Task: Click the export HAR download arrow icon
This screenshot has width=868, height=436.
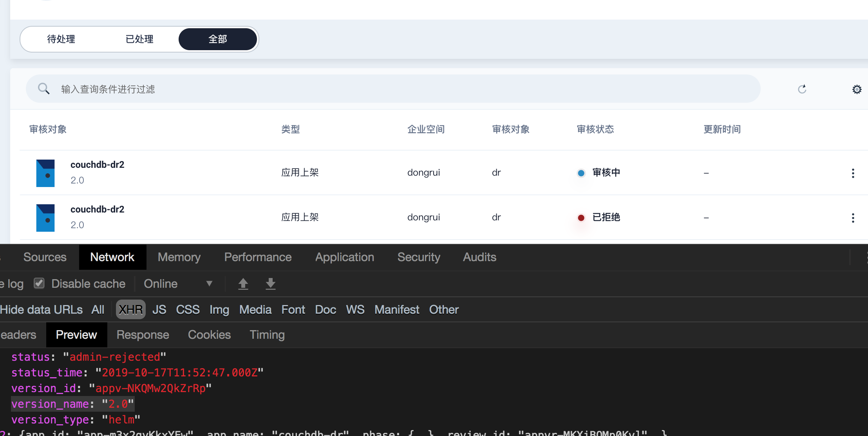Action: (270, 283)
